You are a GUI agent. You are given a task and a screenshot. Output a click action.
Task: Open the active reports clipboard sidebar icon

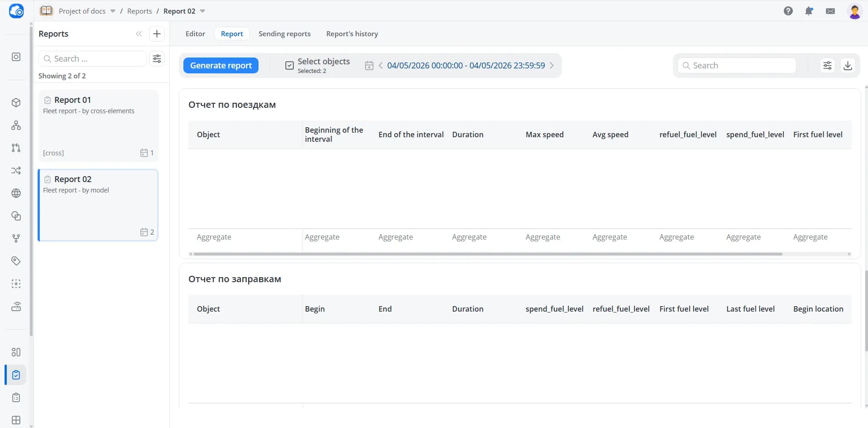(x=16, y=375)
